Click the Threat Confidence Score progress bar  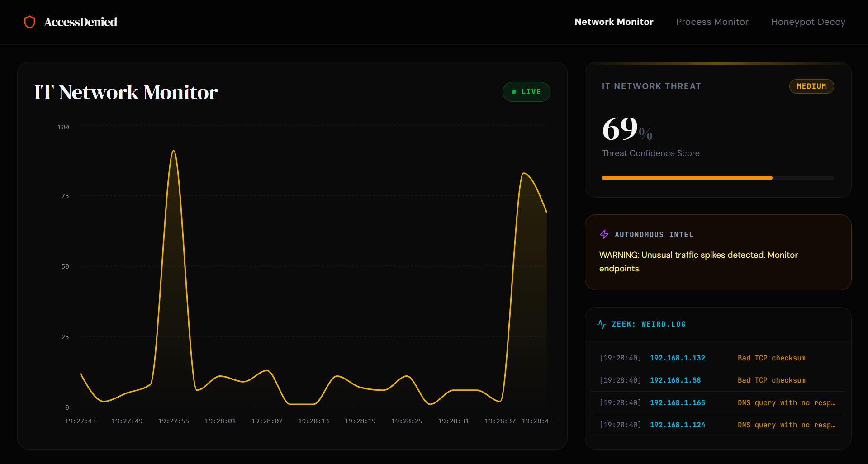coord(718,178)
